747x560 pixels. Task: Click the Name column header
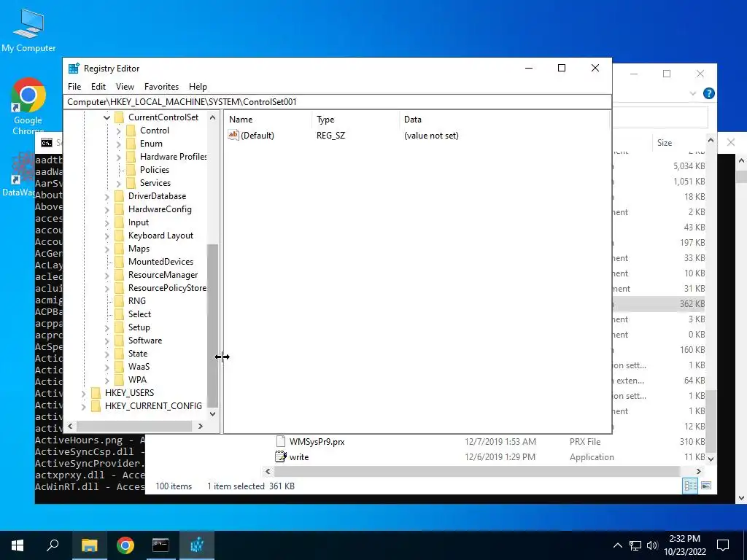tap(268, 120)
